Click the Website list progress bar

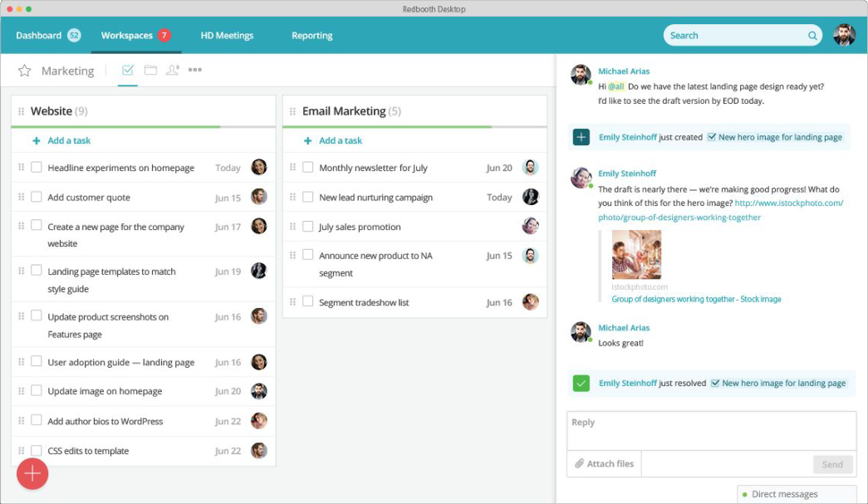[x=143, y=127]
